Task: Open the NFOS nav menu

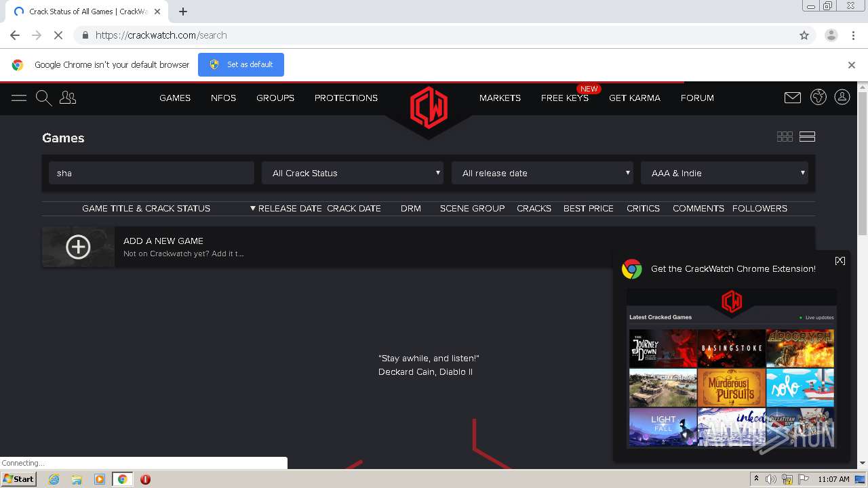Action: pyautogui.click(x=223, y=98)
